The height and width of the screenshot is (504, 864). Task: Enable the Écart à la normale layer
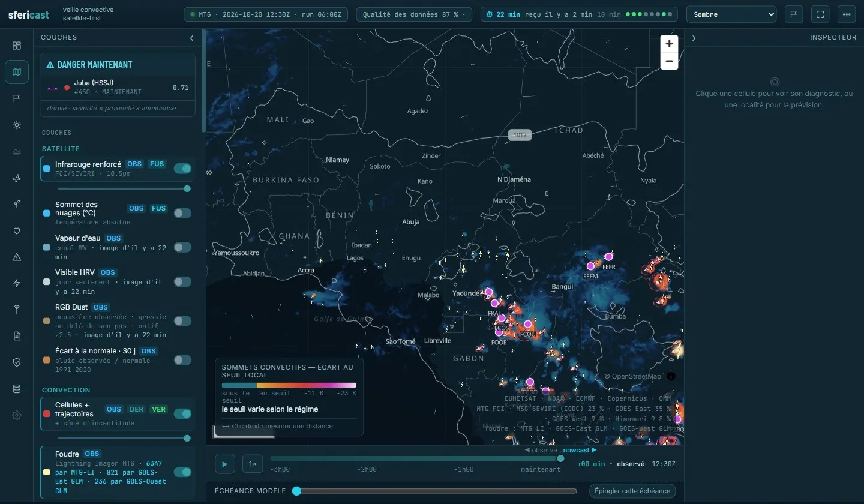(182, 360)
